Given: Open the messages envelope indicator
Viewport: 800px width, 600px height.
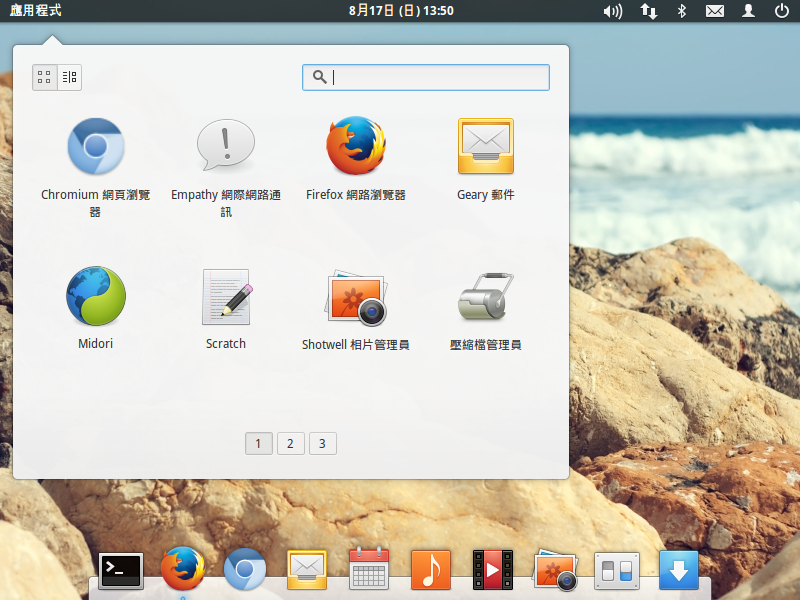Looking at the screenshot, I should tap(715, 11).
